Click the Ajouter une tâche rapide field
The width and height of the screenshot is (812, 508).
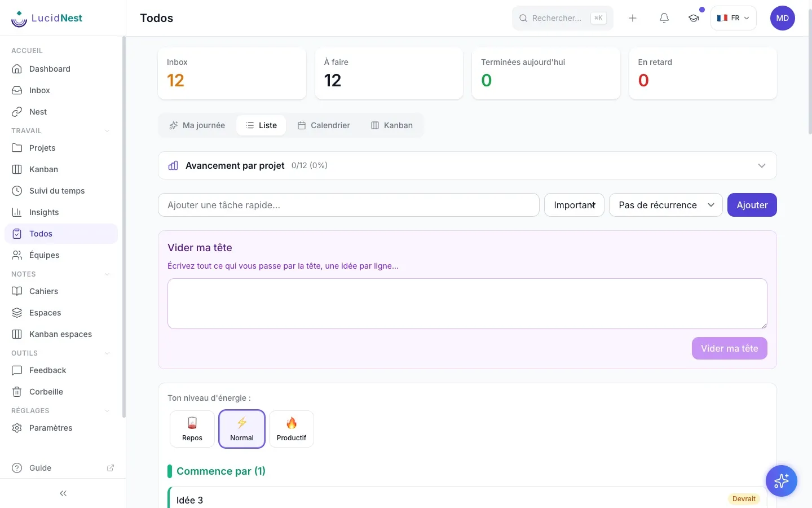point(348,205)
